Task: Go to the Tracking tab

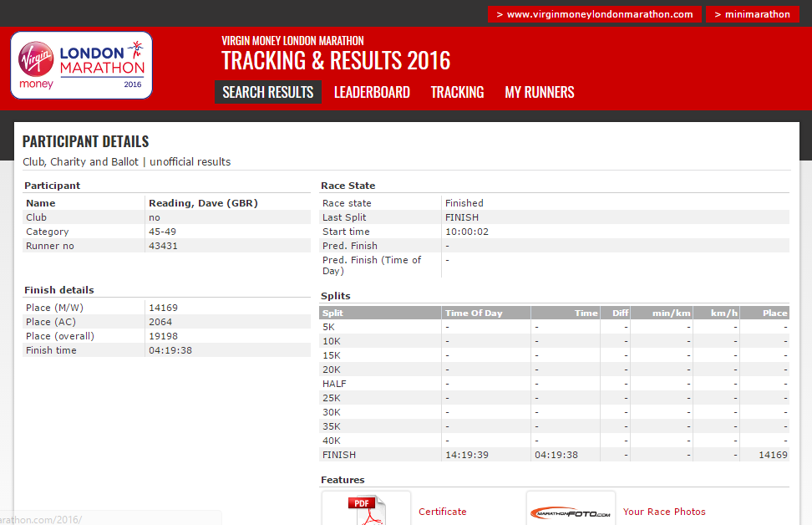Action: [x=457, y=92]
